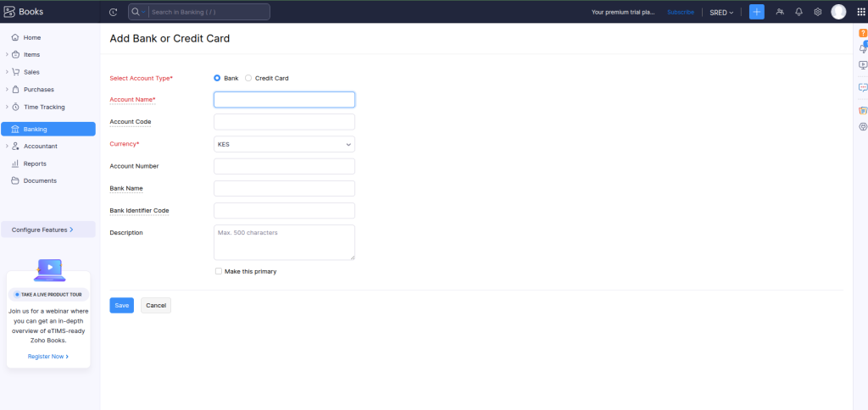Click the Home house icon
Image resolution: width=868 pixels, height=410 pixels.
[15, 37]
